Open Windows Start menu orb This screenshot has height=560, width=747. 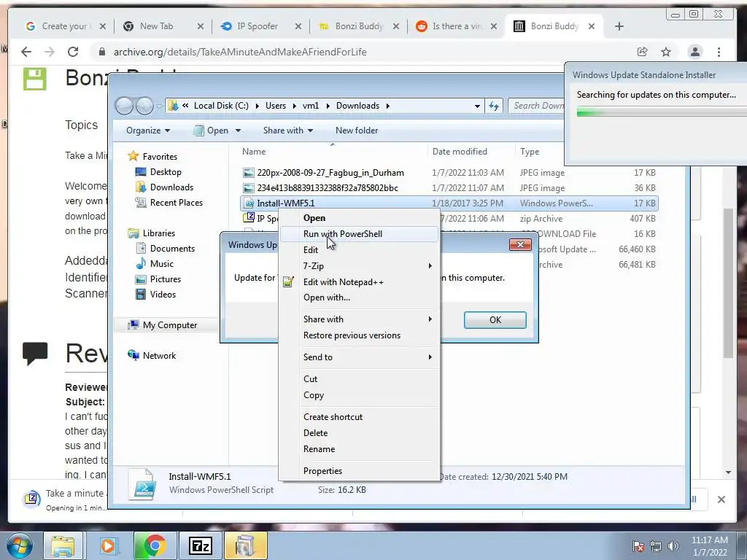(19, 545)
